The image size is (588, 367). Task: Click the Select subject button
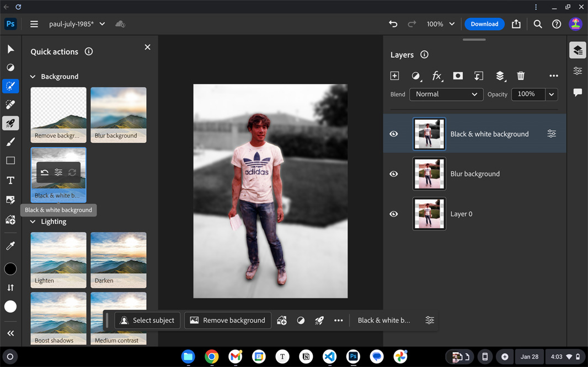147,320
